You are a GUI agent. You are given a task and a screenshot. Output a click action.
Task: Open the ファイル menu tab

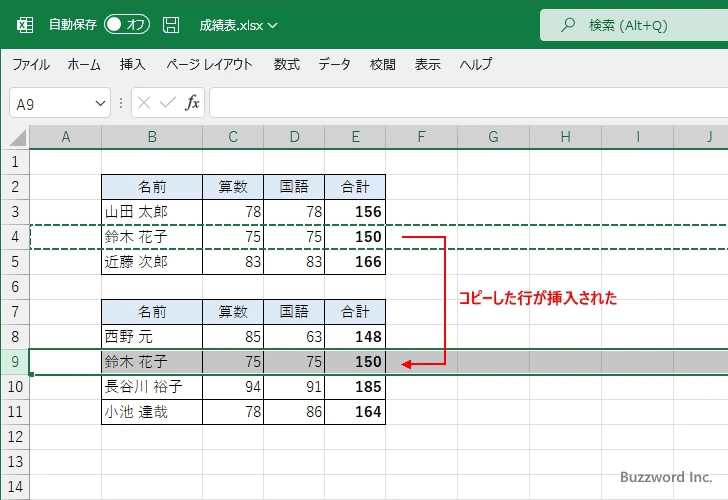pos(31,64)
